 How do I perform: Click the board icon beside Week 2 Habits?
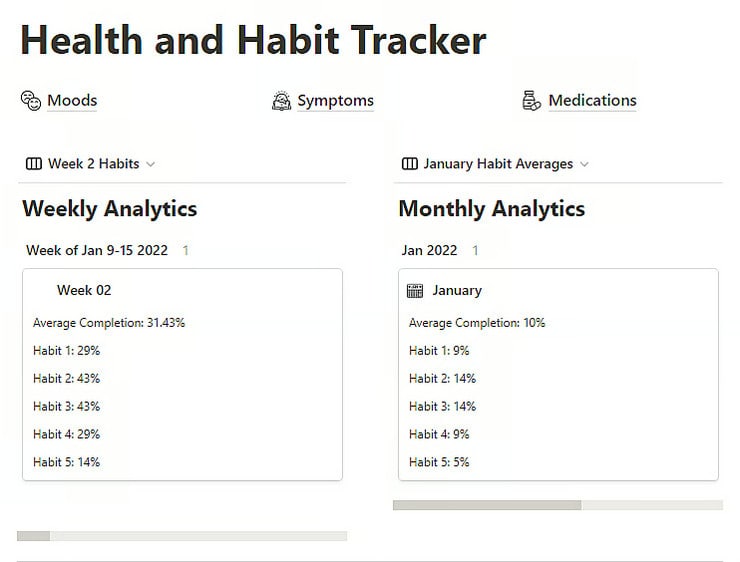(x=34, y=164)
